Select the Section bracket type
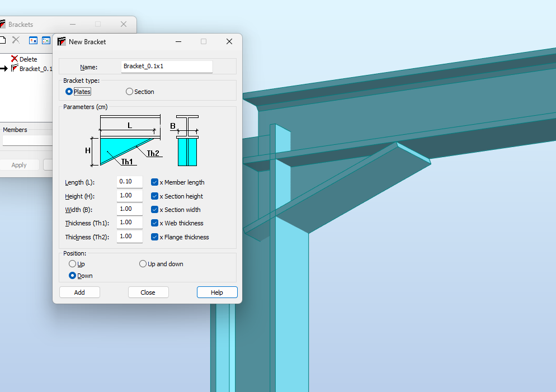The height and width of the screenshot is (392, 556). 129,91
